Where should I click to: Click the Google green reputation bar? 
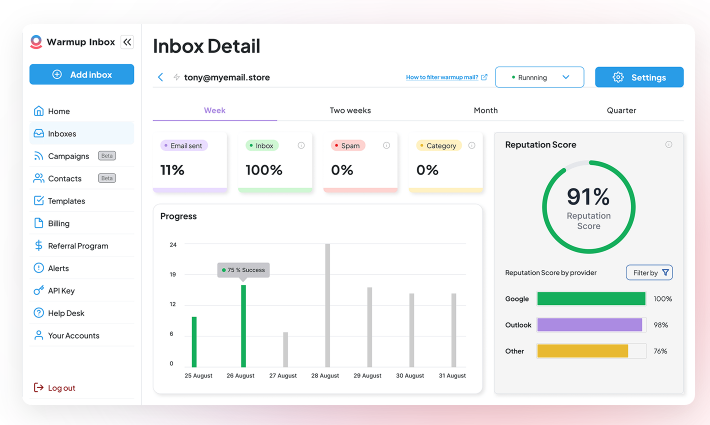[x=591, y=299]
